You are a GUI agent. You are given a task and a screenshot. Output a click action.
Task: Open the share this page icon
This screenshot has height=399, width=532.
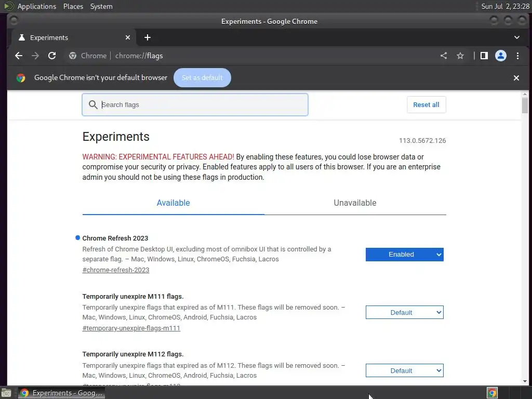point(444,56)
